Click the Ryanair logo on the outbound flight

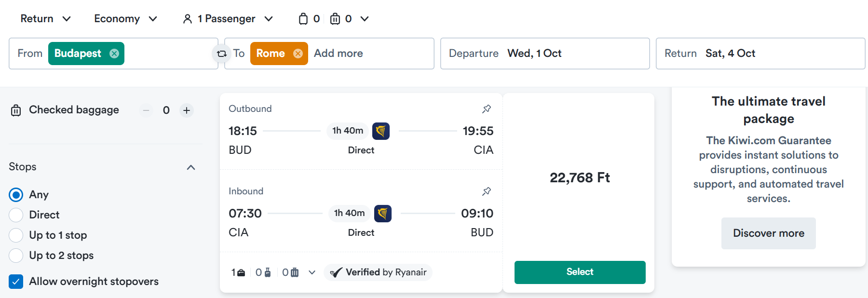tap(381, 131)
